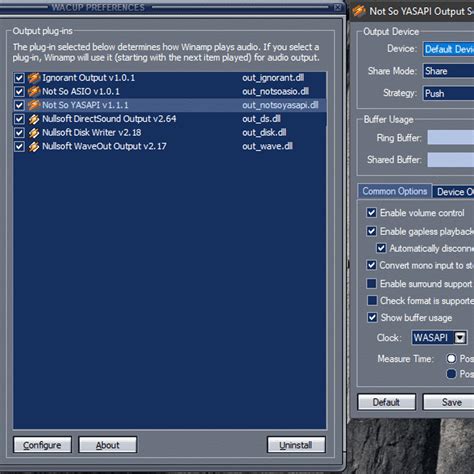Switch to the Common Options tab

click(x=395, y=191)
